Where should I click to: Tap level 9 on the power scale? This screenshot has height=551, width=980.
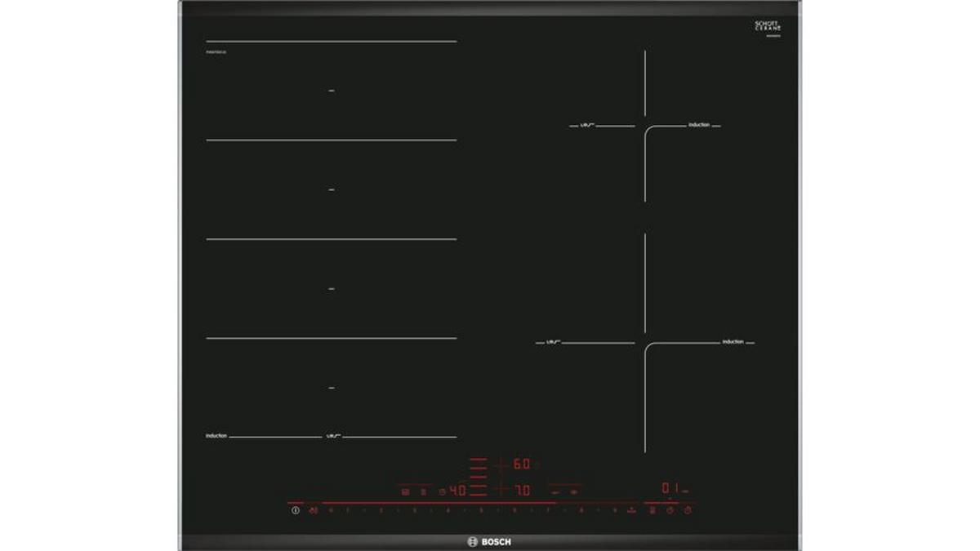pos(614,510)
